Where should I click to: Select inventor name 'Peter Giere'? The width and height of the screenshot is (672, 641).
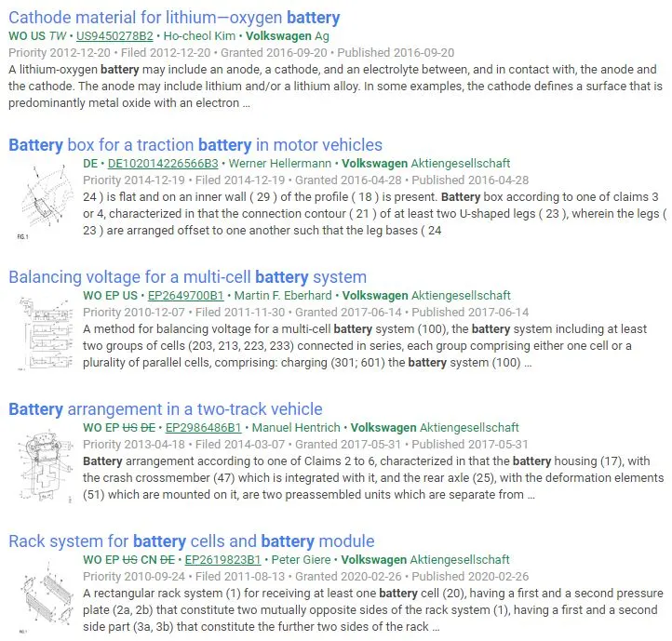(301, 559)
